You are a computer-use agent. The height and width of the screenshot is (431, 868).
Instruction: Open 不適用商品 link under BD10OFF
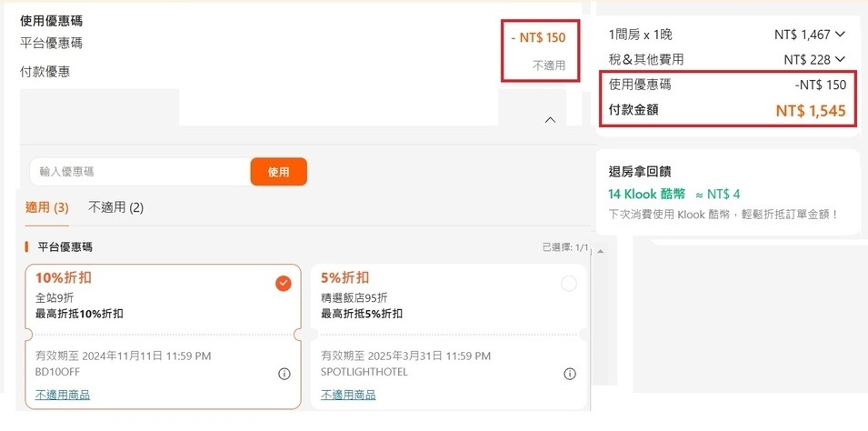[63, 395]
